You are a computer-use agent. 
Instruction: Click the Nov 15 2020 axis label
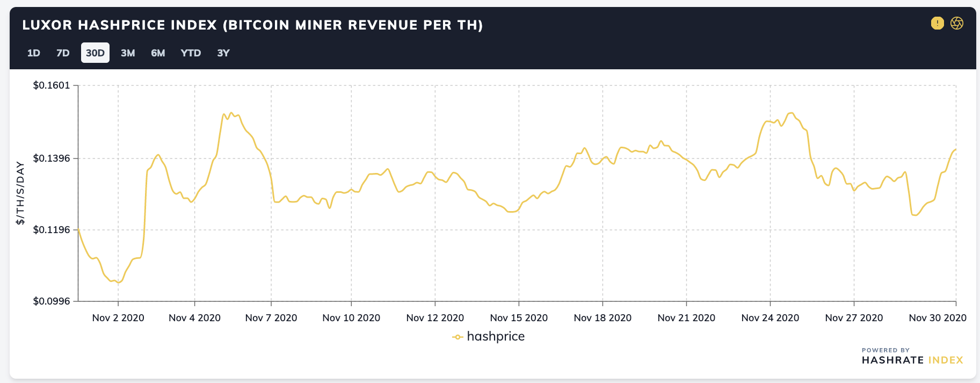[x=519, y=318]
